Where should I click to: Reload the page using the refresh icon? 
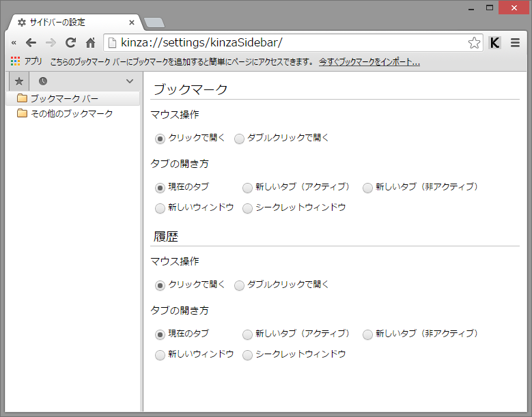pos(70,43)
